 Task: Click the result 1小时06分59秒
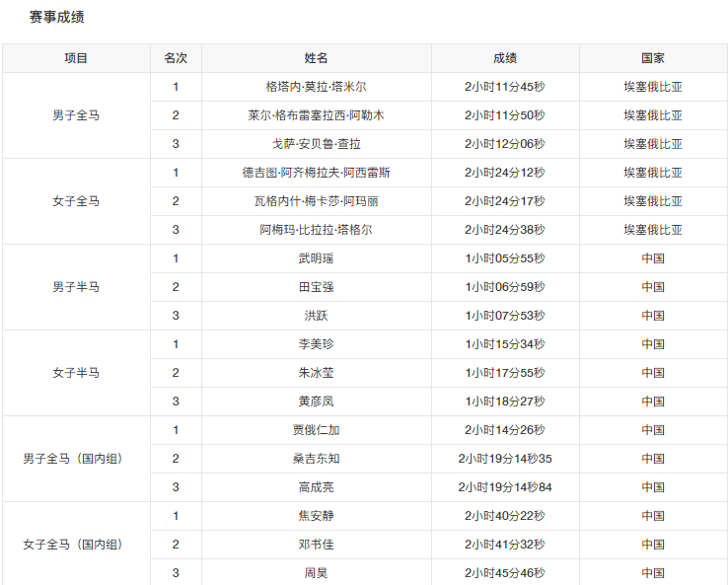505,287
